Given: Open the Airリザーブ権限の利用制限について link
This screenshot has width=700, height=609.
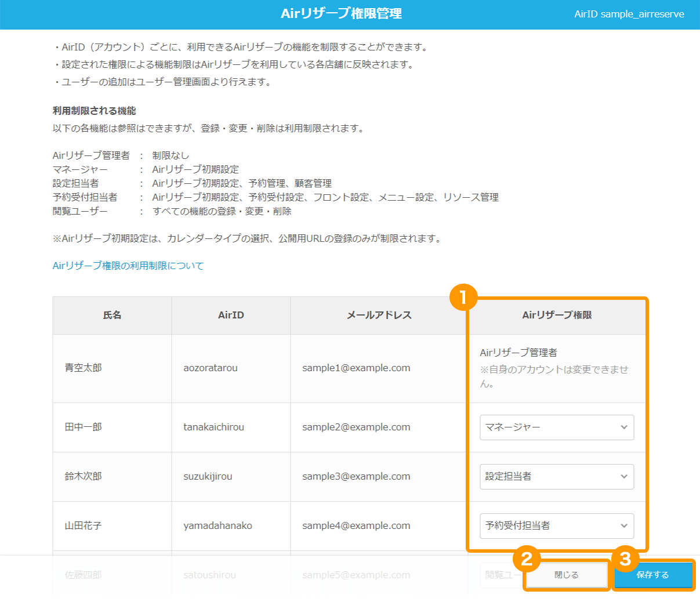Looking at the screenshot, I should click(x=128, y=266).
